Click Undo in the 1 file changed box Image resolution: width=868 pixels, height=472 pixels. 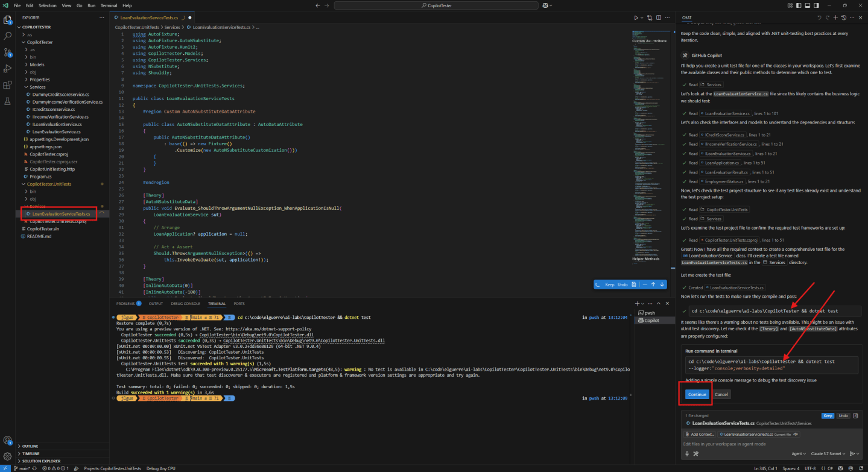click(x=843, y=415)
